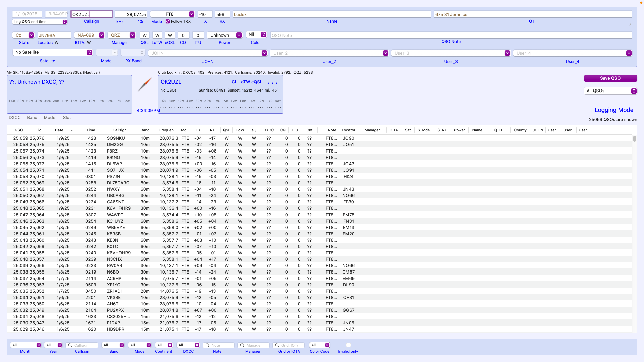Open the FT8 mode dropdown
The width and height of the screenshot is (644, 362).
point(191,14)
